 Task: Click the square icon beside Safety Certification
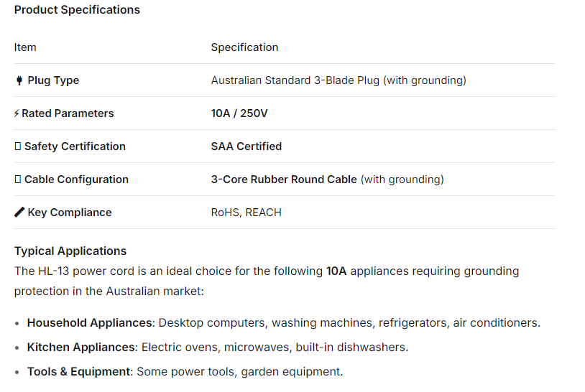coord(17,146)
